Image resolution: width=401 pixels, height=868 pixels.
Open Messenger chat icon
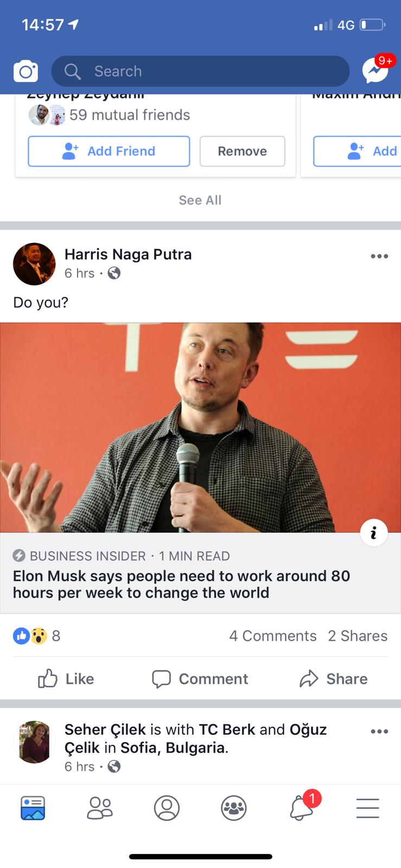(x=375, y=71)
